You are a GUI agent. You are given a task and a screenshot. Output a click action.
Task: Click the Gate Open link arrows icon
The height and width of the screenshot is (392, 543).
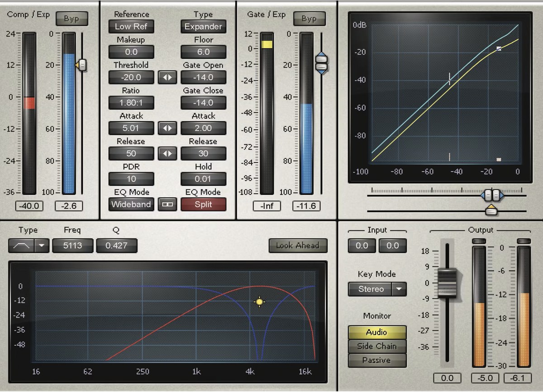[x=167, y=77]
